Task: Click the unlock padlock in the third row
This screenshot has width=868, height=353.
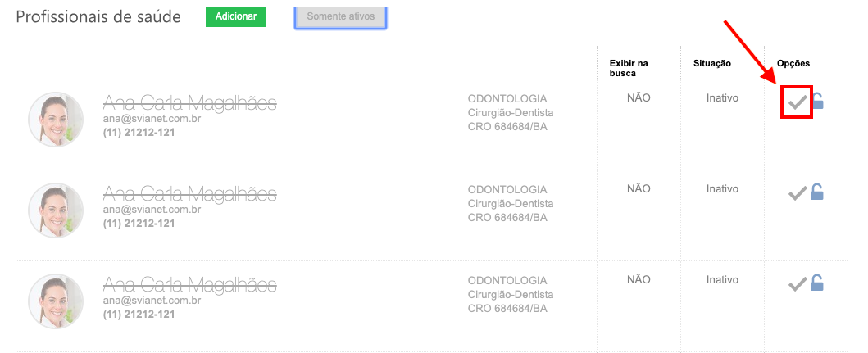Action: tap(817, 283)
